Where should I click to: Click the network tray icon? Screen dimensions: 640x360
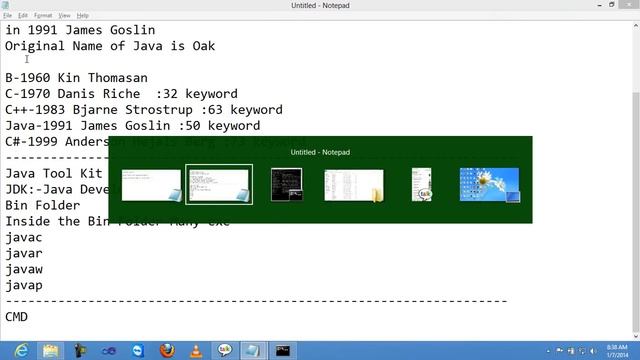pos(582,351)
